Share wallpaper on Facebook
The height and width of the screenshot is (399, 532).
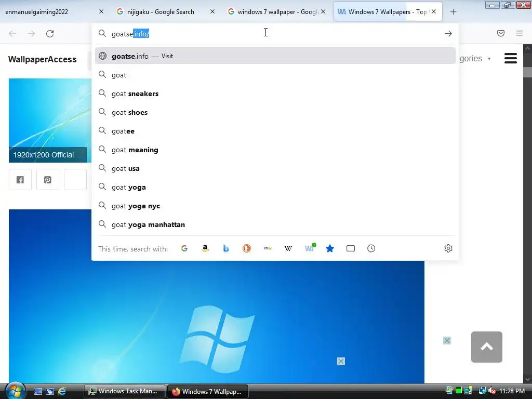click(x=20, y=179)
